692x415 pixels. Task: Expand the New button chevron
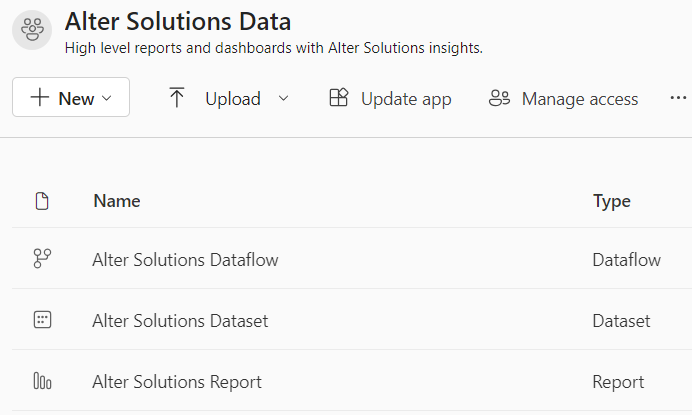(x=107, y=99)
